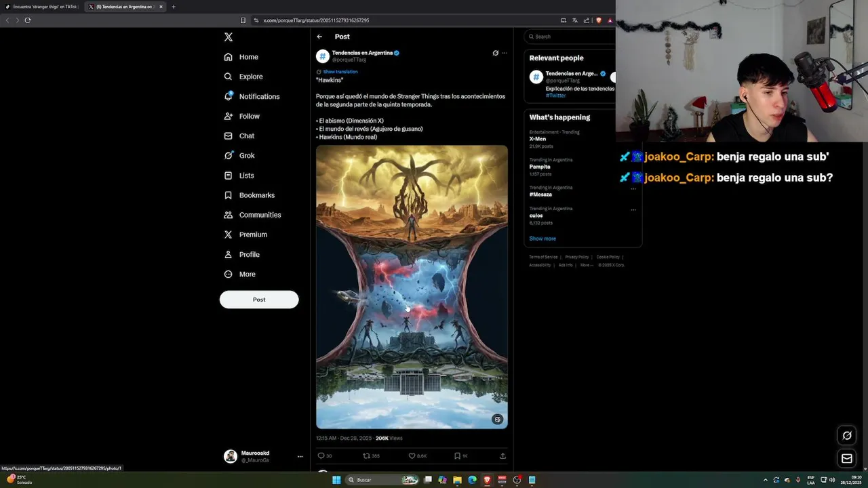Click Terms of Service footer link
The image size is (868, 488).
[x=543, y=257]
